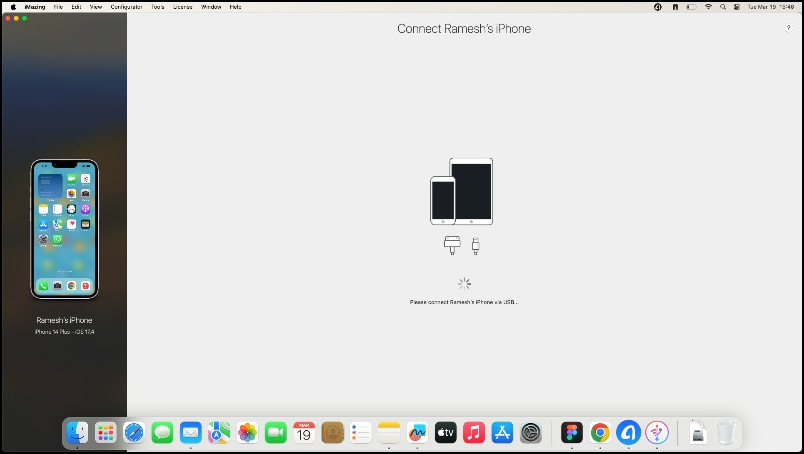
Task: Open Spotlight search in menu bar
Action: (x=723, y=7)
